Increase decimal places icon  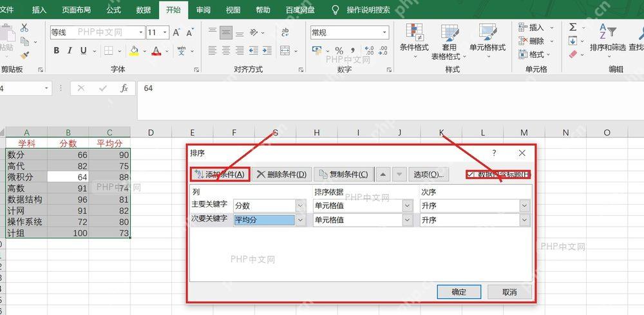point(369,50)
